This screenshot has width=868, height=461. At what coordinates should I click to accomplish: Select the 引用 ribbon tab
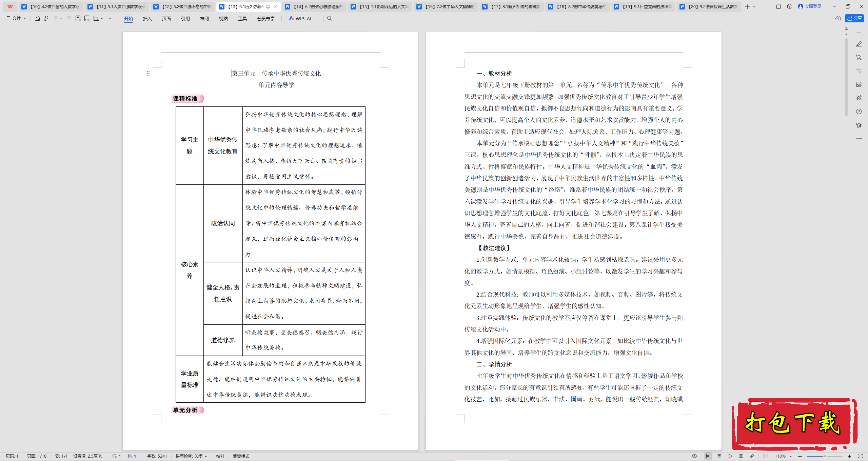pyautogui.click(x=185, y=19)
